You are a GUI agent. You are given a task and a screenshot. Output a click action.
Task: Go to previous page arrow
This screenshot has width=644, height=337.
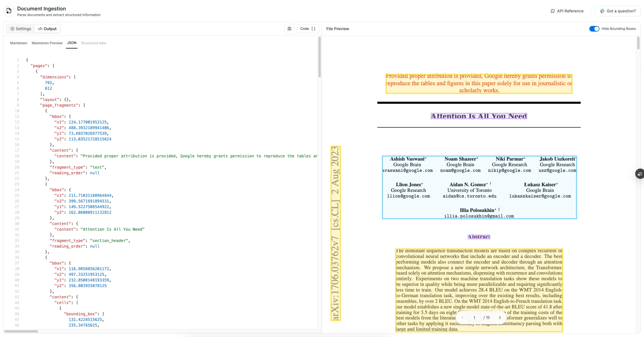(x=462, y=318)
